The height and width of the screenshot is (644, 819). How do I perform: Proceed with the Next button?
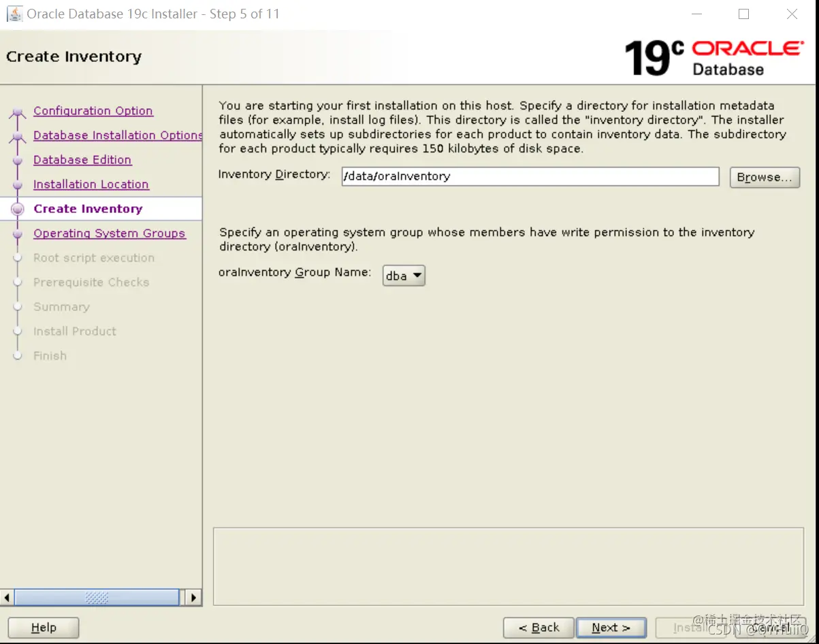coord(611,628)
